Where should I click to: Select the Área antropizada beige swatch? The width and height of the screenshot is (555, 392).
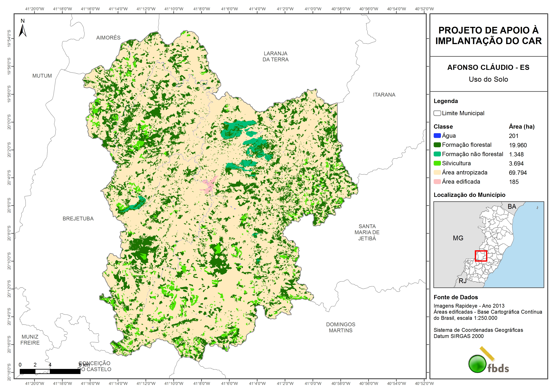[x=437, y=172]
